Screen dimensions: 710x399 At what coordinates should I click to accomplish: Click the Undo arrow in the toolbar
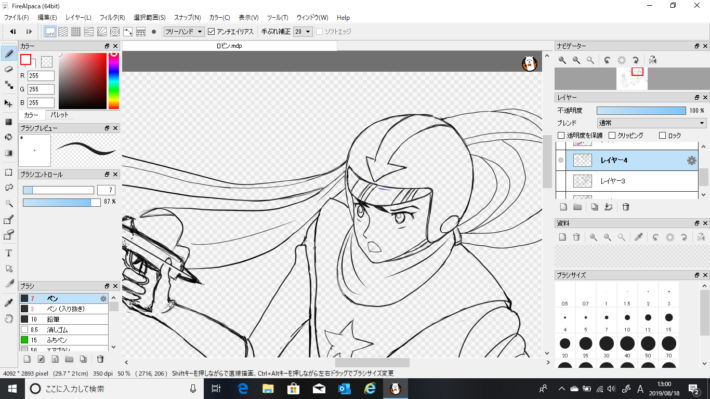coord(13,32)
